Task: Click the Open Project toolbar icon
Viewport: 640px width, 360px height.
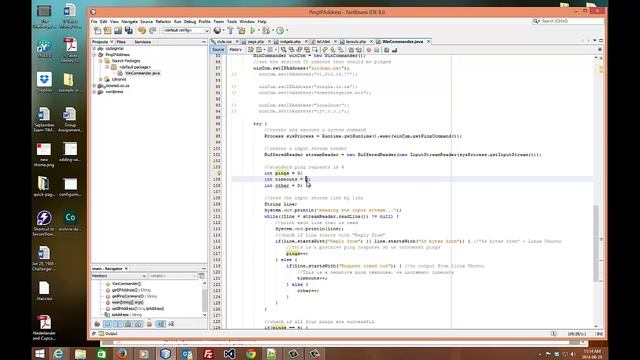Action: [118, 31]
